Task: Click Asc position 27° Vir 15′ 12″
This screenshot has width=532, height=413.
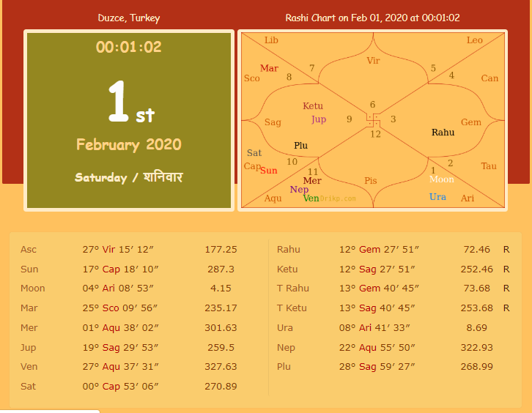Action: 118,250
